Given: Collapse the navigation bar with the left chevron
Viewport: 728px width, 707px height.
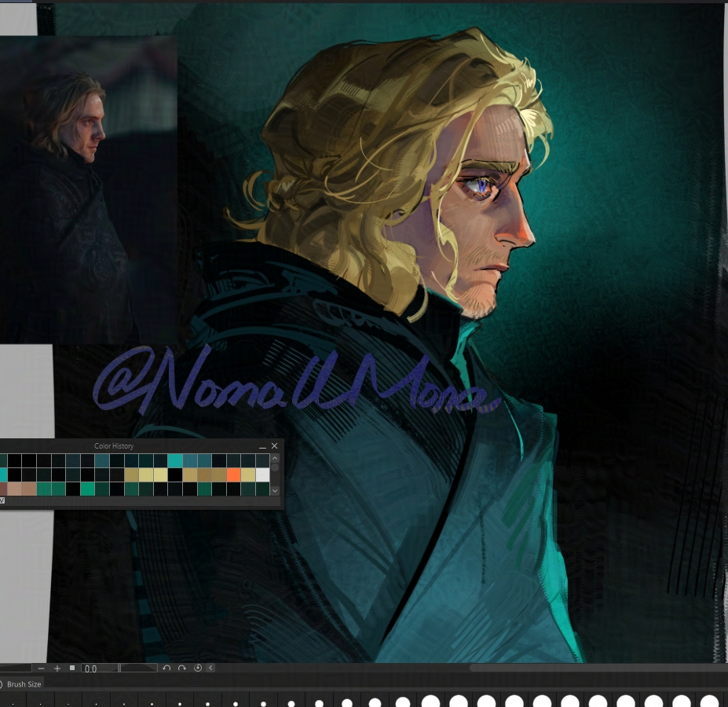Looking at the screenshot, I should point(210,669).
